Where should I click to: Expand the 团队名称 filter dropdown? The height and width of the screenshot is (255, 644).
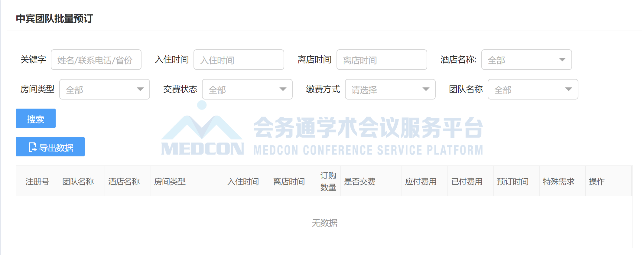[533, 89]
